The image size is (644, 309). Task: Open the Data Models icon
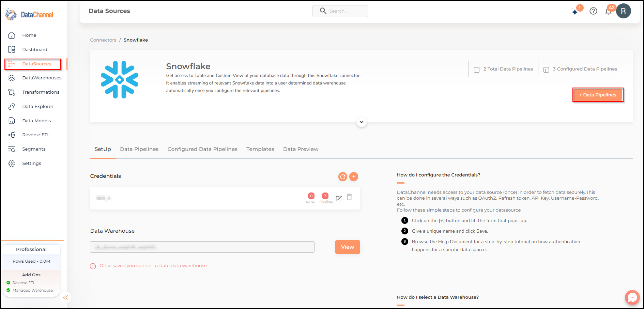pyautogui.click(x=12, y=121)
